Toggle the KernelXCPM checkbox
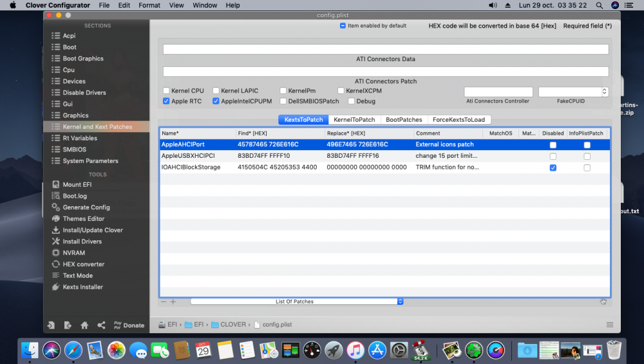The width and height of the screenshot is (644, 364). point(341,91)
